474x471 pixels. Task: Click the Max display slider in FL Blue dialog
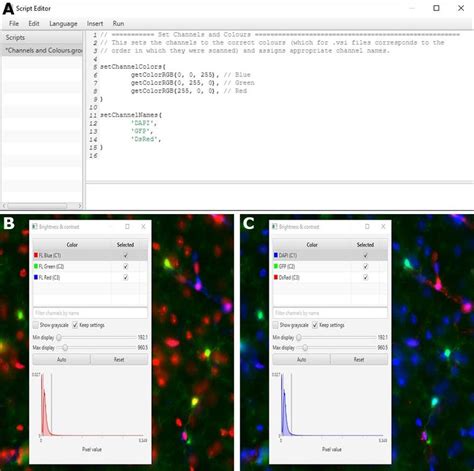96,348
